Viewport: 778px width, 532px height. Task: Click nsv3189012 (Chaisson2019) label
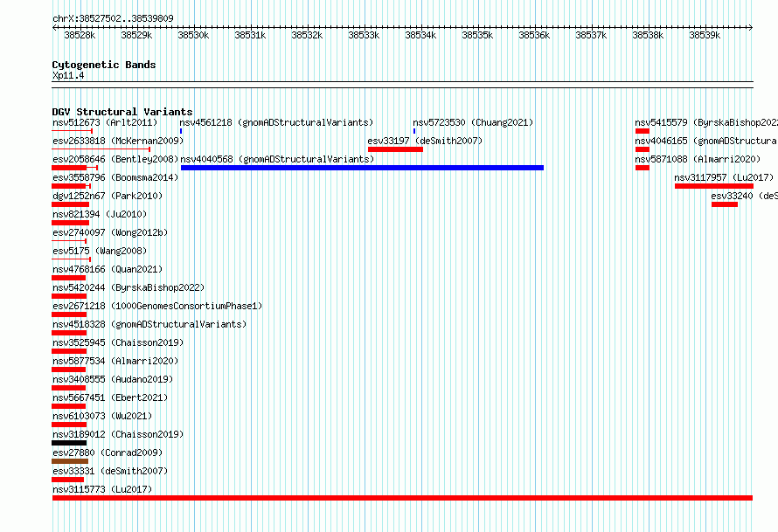(118, 434)
